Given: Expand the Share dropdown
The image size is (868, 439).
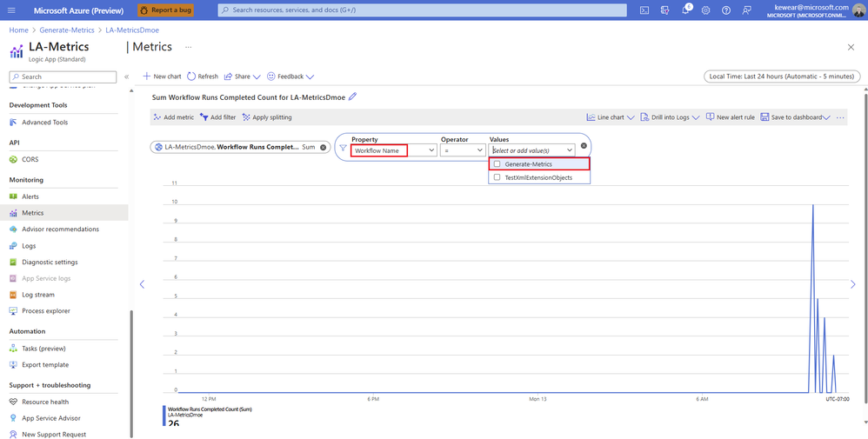Looking at the screenshot, I should pos(242,76).
